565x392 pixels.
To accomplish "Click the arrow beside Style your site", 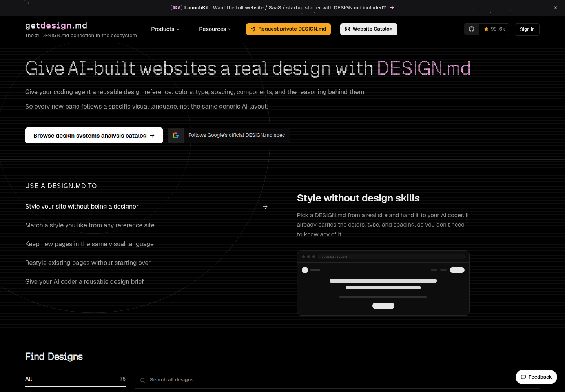I will click(x=265, y=207).
